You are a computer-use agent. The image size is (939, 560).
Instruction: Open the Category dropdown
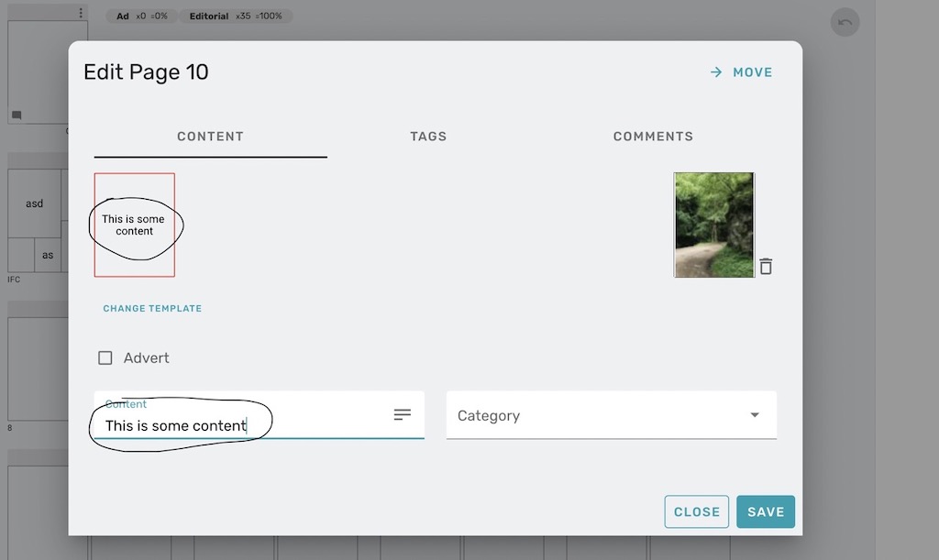tap(754, 415)
